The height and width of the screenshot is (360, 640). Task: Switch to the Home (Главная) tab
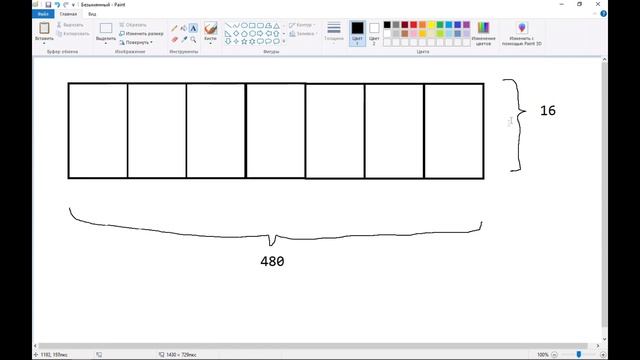pyautogui.click(x=68, y=14)
